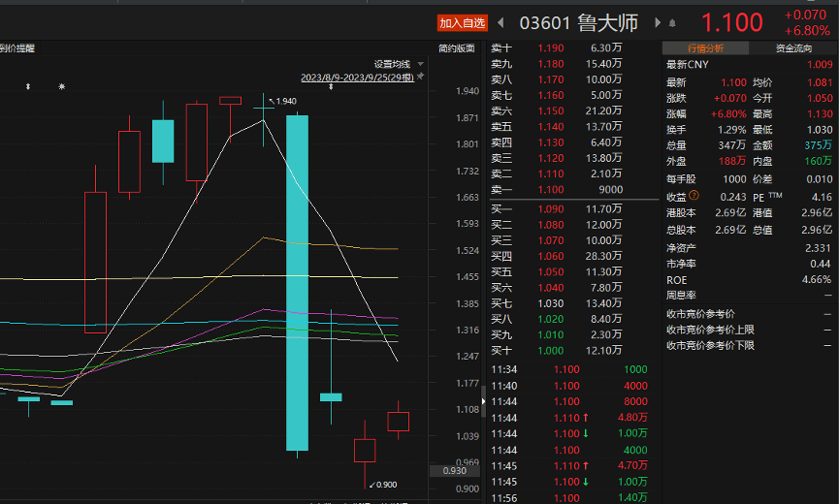Click the 0.930 price marker on the axis
The image size is (840, 504).
(x=455, y=471)
